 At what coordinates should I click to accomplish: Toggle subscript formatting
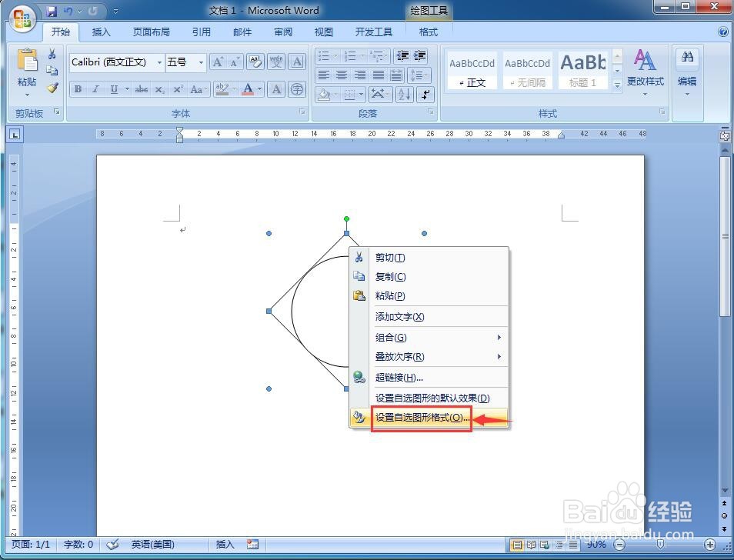159,89
